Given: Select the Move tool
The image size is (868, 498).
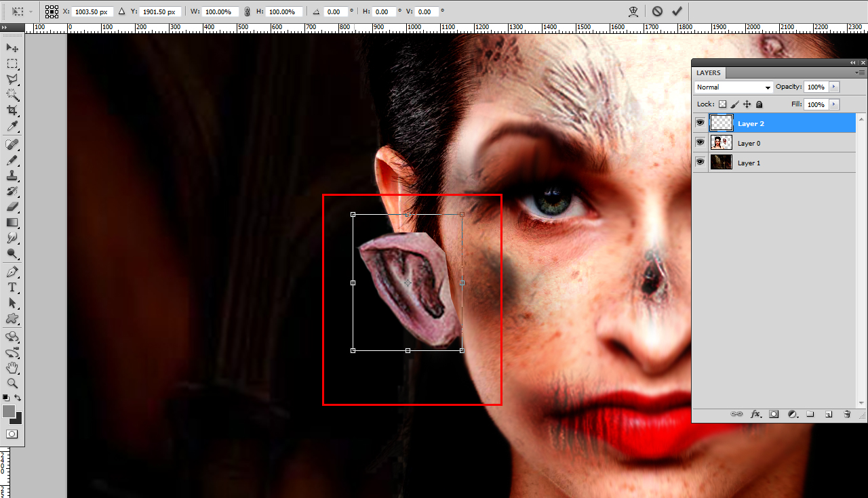Looking at the screenshot, I should (12, 48).
